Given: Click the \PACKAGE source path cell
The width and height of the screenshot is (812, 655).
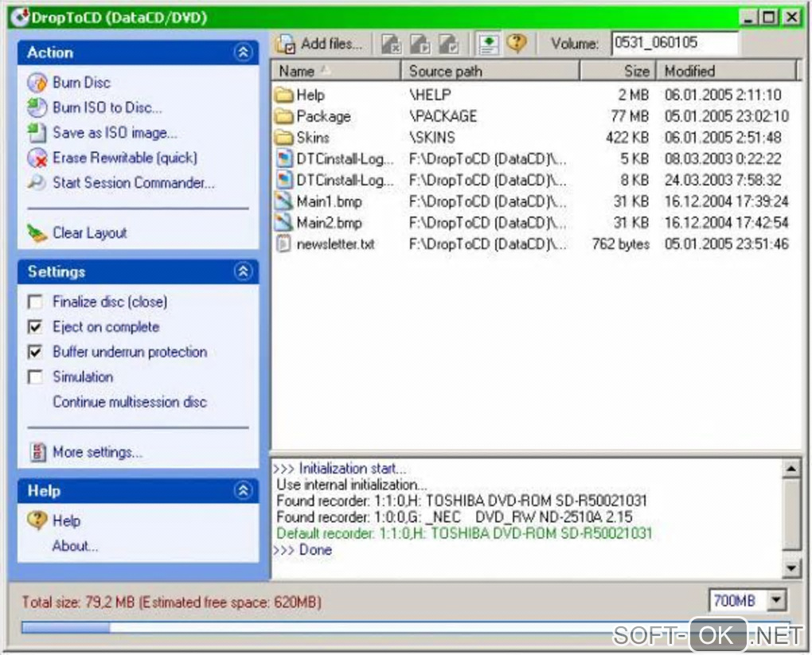Looking at the screenshot, I should point(443,116).
